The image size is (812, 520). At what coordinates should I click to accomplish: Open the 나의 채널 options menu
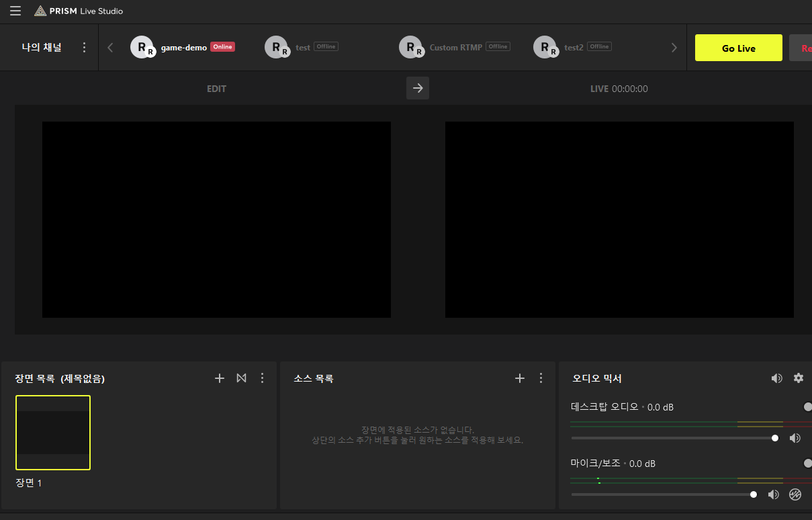[84, 47]
